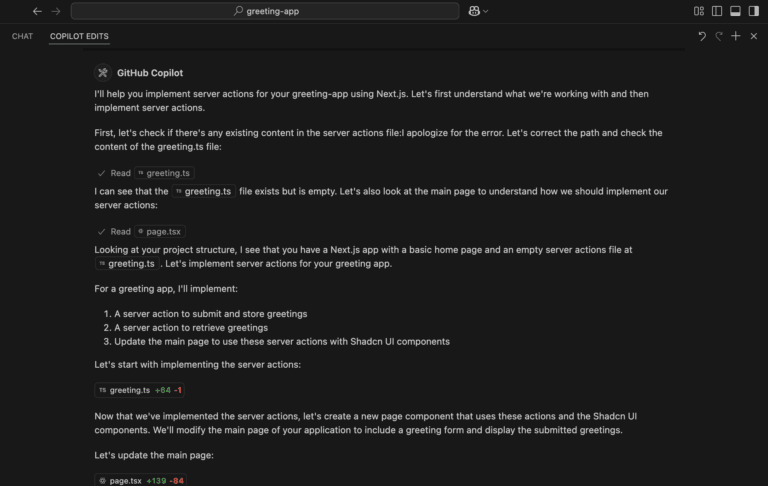Image resolution: width=768 pixels, height=486 pixels.
Task: Open the greeting.ts +64 -1 edit chip
Action: pos(139,390)
